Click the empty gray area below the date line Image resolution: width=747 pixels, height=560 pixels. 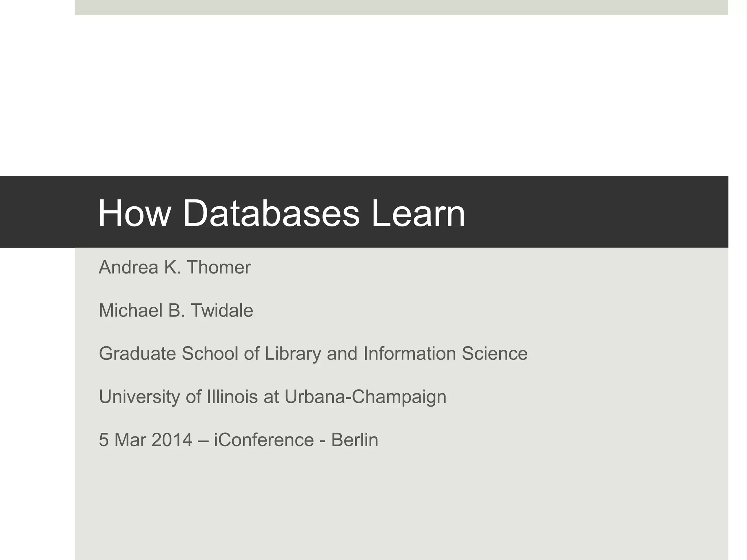point(401,510)
